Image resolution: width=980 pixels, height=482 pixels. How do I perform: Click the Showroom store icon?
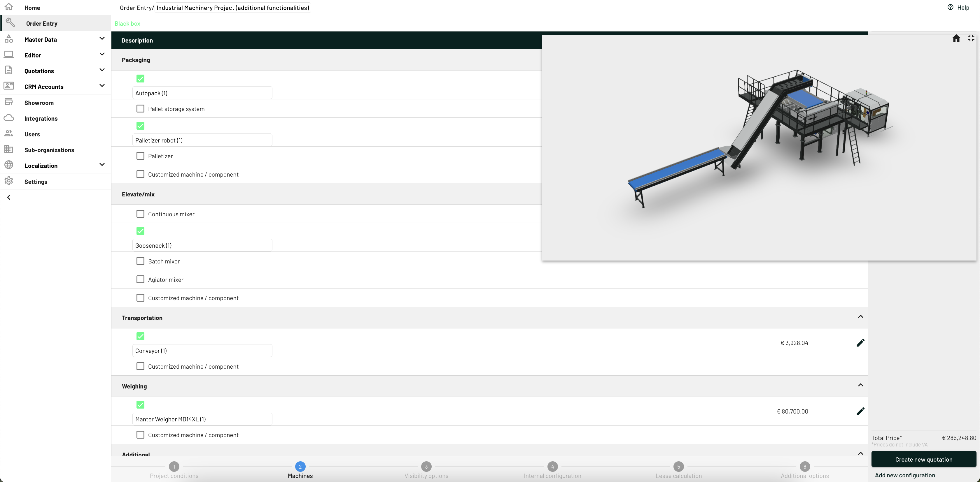point(9,102)
